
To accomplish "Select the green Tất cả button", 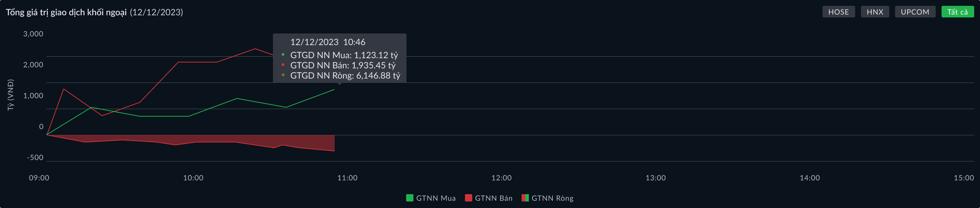I will tap(957, 12).
